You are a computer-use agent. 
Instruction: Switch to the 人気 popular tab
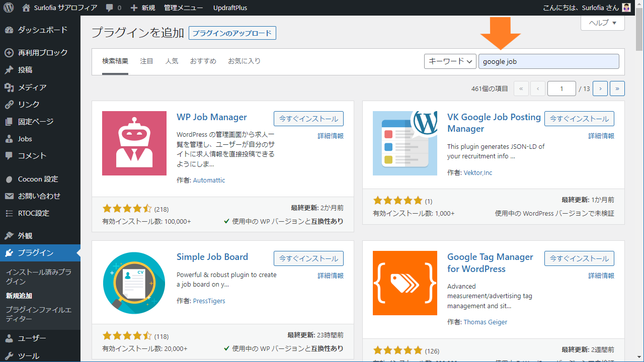tap(172, 61)
